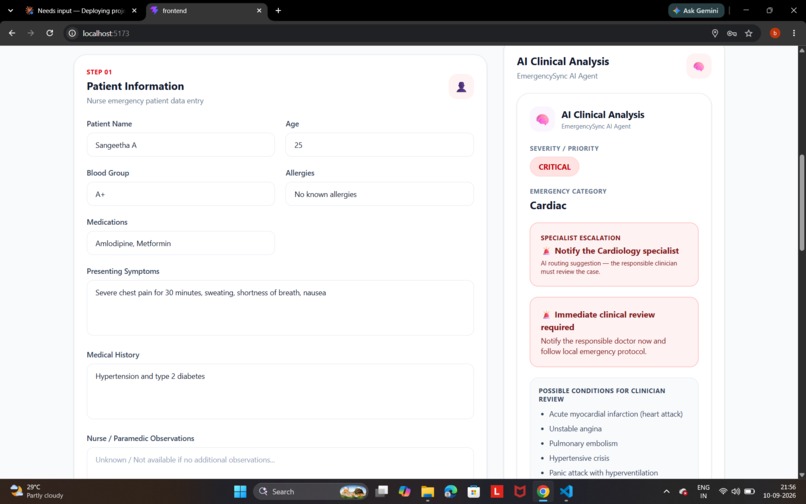Screen dimensions: 806x504
Task: Show hidden system tray icons
Action: (x=667, y=491)
